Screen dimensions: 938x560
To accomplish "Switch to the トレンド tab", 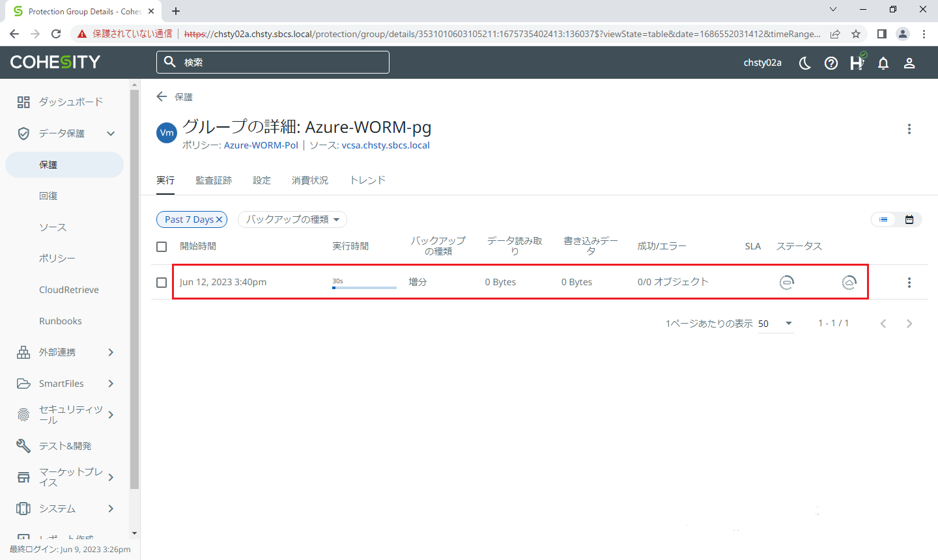I will coord(368,180).
